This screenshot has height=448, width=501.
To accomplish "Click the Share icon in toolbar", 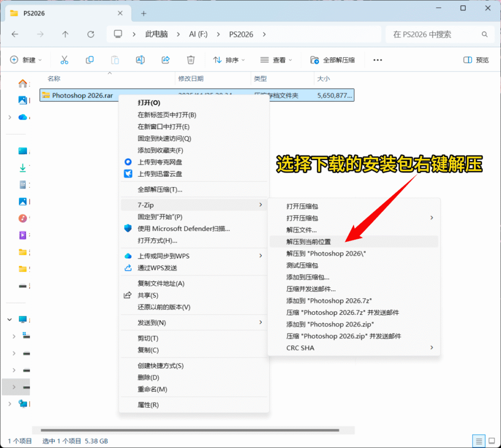I will tap(165, 60).
